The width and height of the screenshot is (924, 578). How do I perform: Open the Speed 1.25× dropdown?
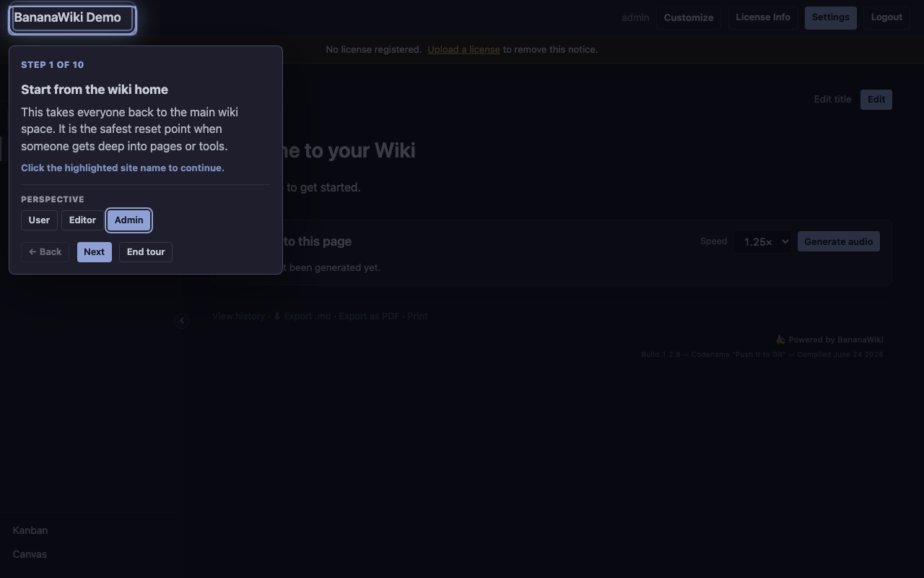(762, 241)
